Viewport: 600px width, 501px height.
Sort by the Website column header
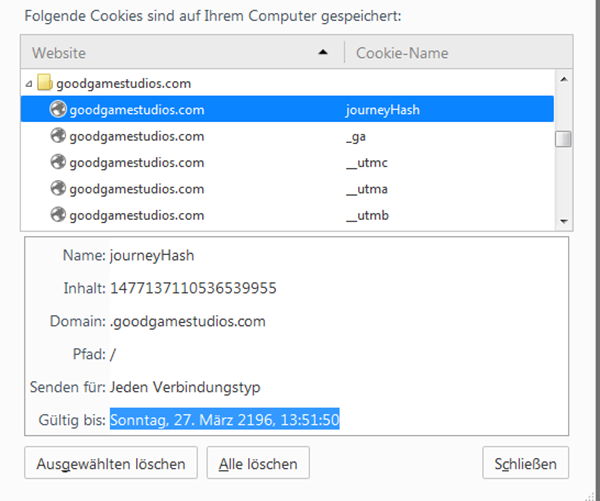click(x=183, y=52)
